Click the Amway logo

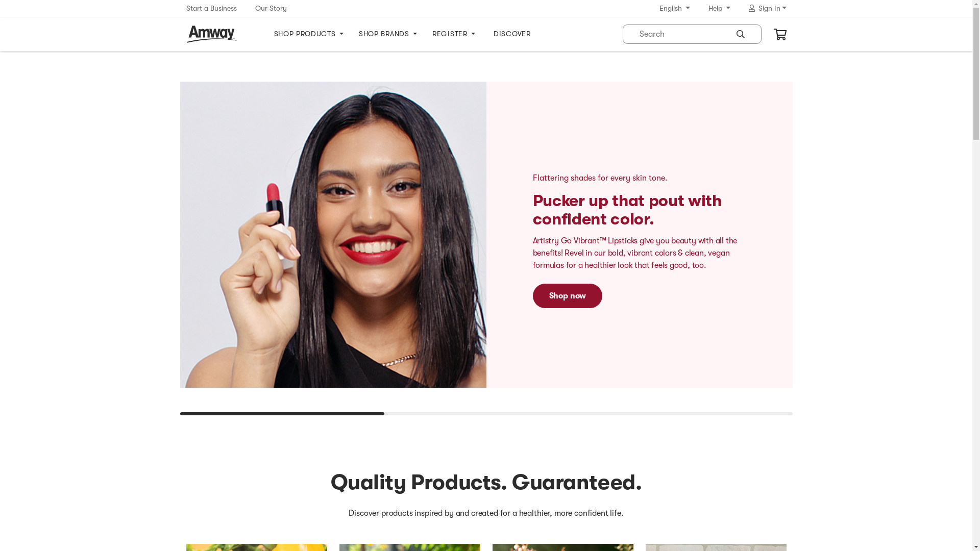point(211,34)
